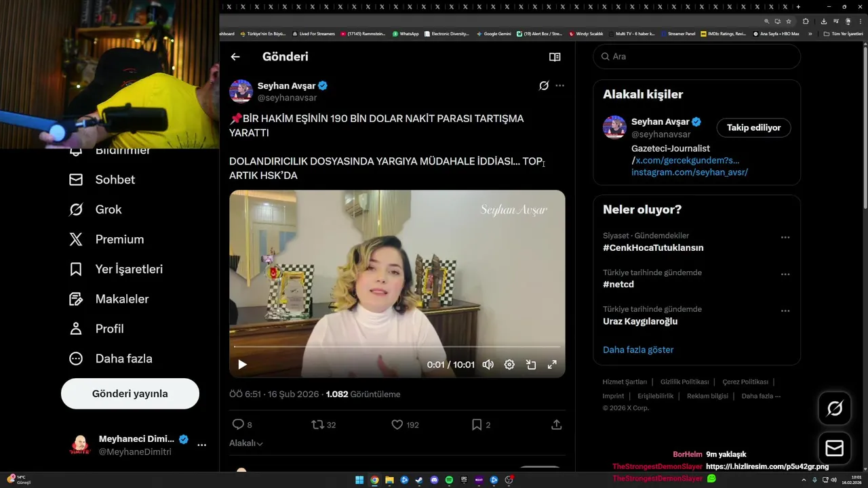Open Yer İşaretleri bookmarks page
This screenshot has height=488, width=868.
tap(116, 269)
